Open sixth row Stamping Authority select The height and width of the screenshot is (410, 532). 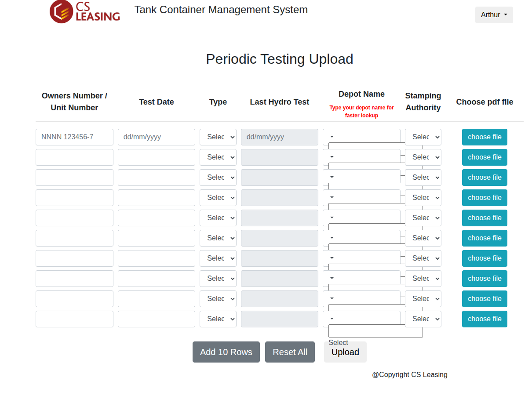[x=423, y=238]
